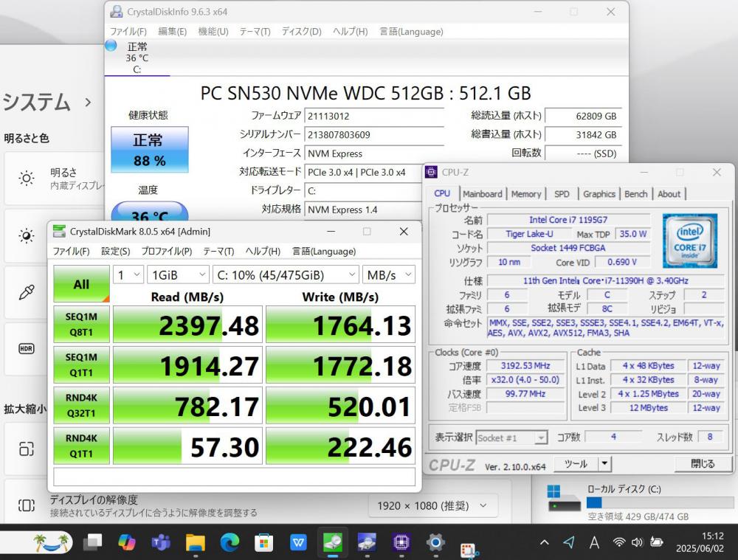Open Task View from the taskbar

click(92, 542)
